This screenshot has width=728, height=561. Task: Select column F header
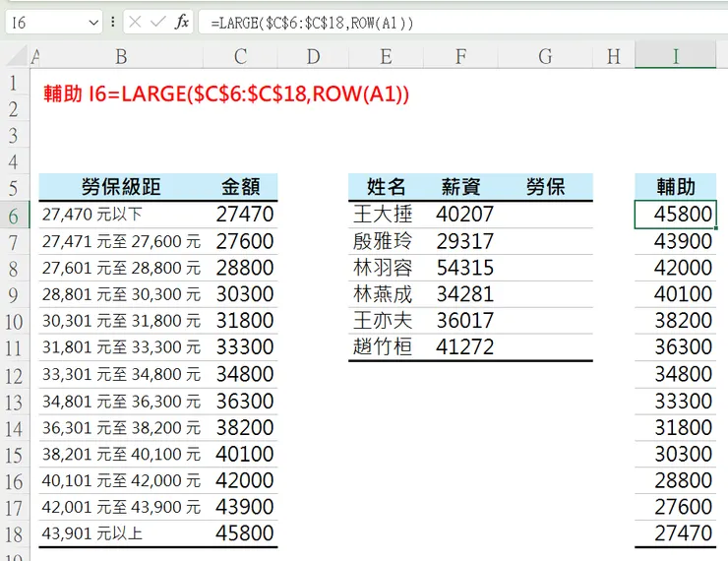point(460,57)
